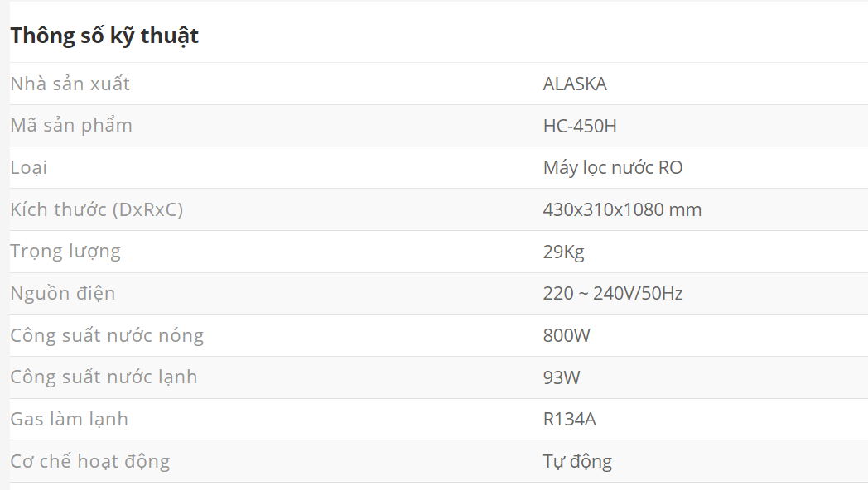Select the HC-450H product code
The height and width of the screenshot is (490, 868).
coord(580,126)
